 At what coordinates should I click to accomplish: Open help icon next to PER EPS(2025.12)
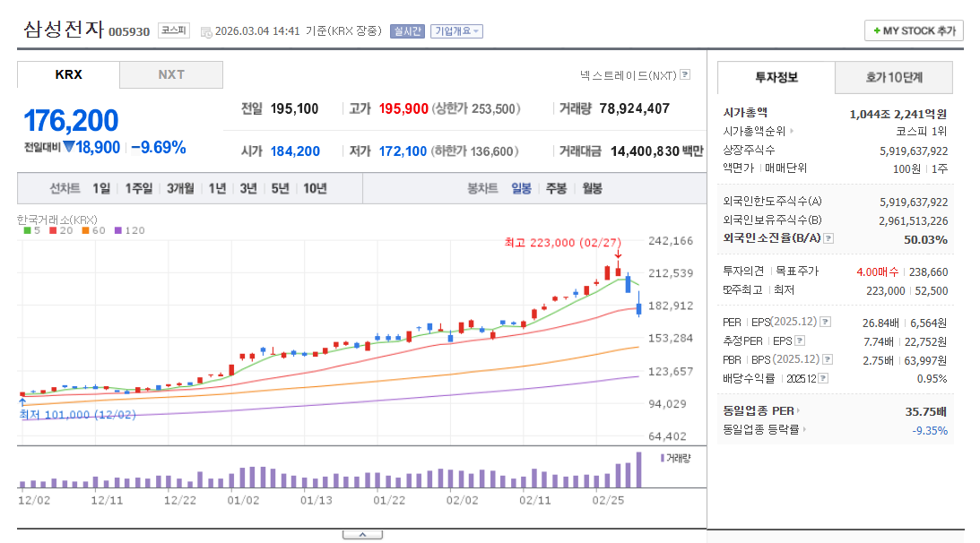pyautogui.click(x=826, y=322)
